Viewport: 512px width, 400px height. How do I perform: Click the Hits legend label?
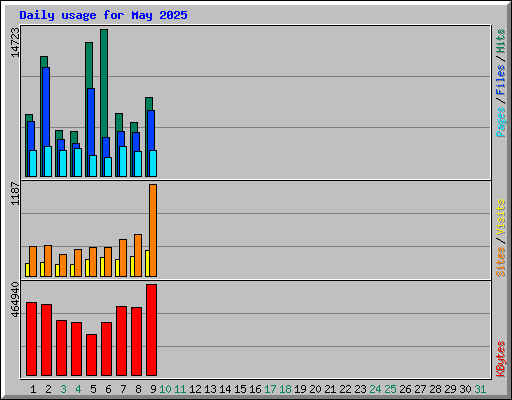(x=501, y=41)
